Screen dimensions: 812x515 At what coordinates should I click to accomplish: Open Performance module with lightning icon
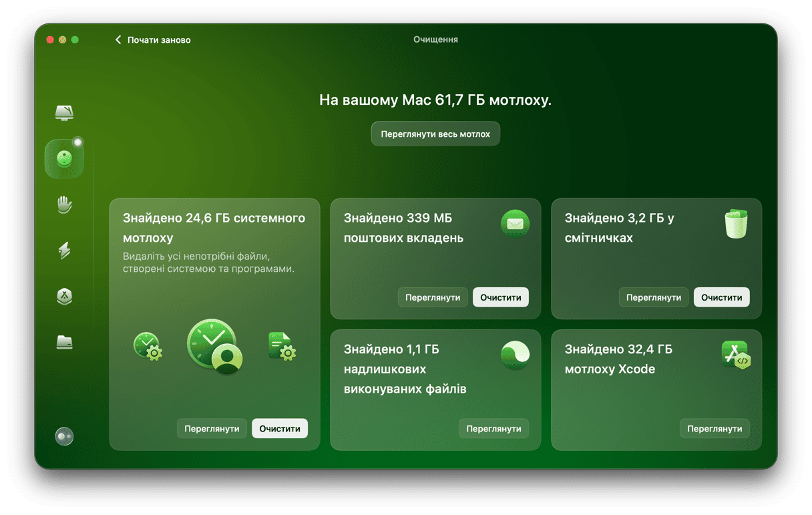pyautogui.click(x=64, y=250)
